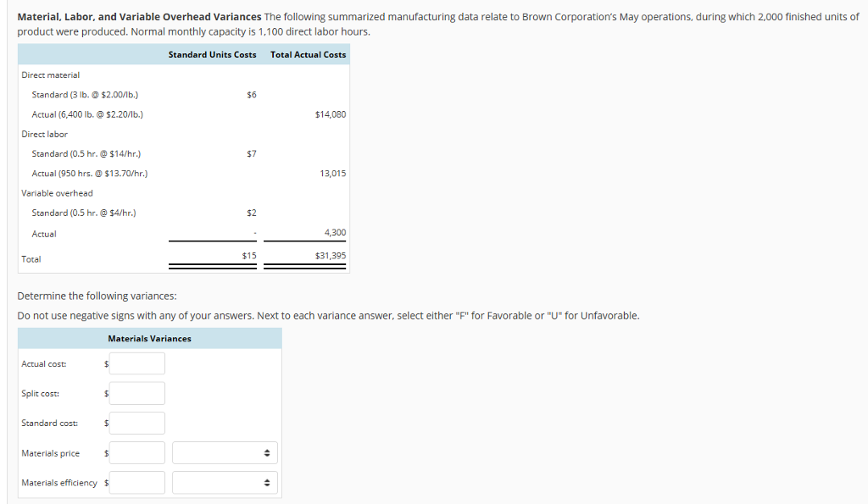Click the Materials price amount field
Image resolution: width=868 pixels, height=504 pixels.
136,452
